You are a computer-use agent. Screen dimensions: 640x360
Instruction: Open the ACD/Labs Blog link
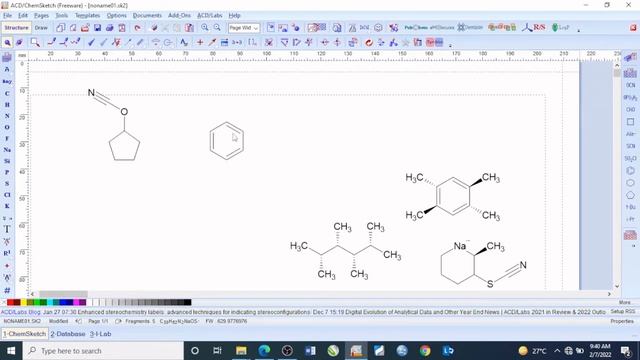click(x=21, y=312)
